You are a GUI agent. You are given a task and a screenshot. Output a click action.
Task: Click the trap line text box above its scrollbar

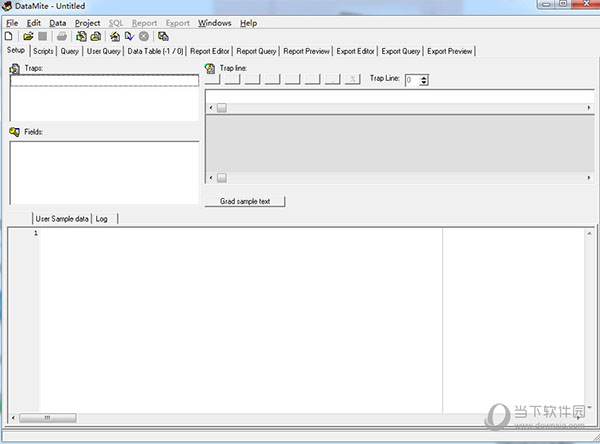tap(400, 96)
